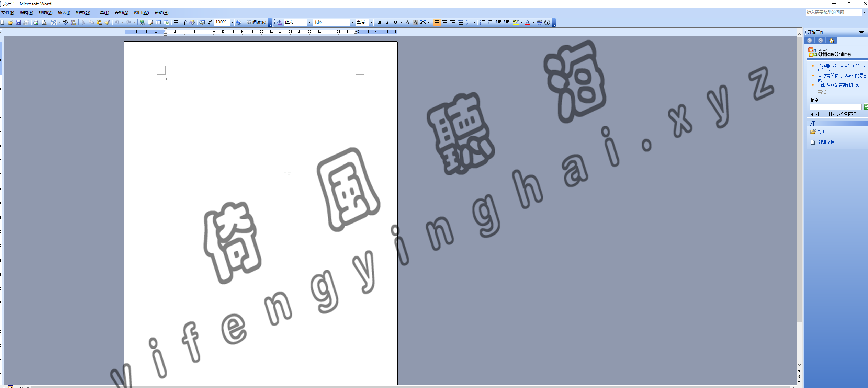
Task: Insert a hyperlink with the globe icon
Action: coord(142,22)
